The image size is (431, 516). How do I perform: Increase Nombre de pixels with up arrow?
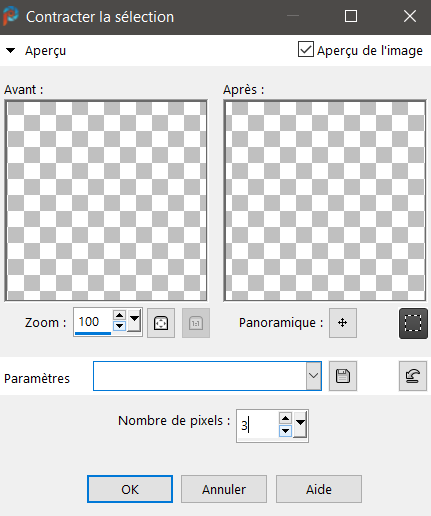(x=285, y=418)
